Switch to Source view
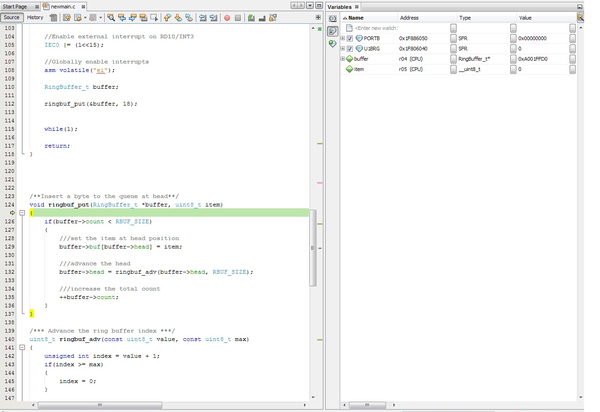The image size is (600, 412). 11,18
